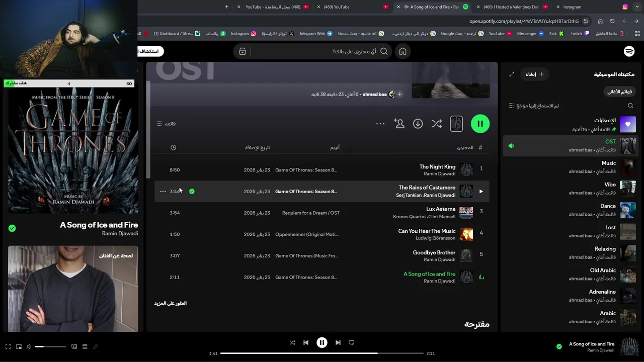This screenshot has height=362, width=644.
Task: Click the explore premium button
Action: point(150,51)
